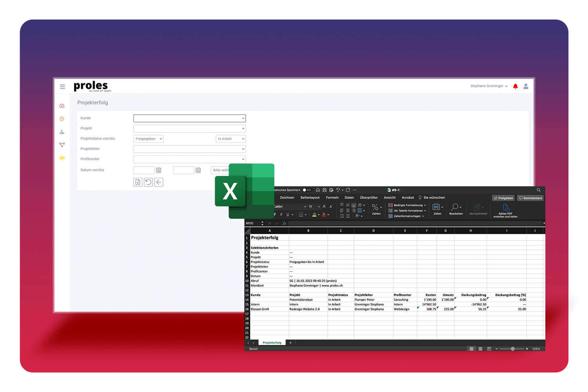Screen dimensions: 588x392
Task: Open the Freigegeben status dropdown
Action: coord(148,139)
